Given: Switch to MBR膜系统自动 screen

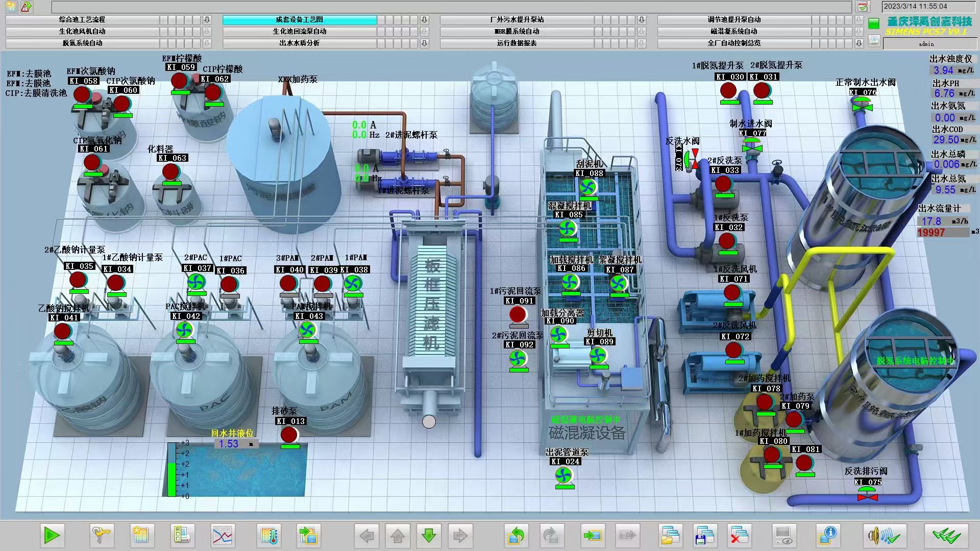Looking at the screenshot, I should click(x=517, y=32).
